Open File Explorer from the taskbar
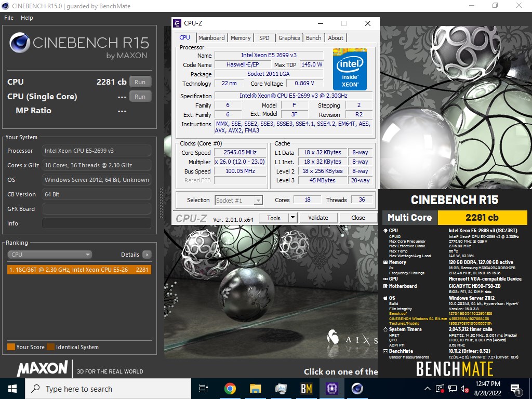Image resolution: width=532 pixels, height=399 pixels. click(255, 389)
